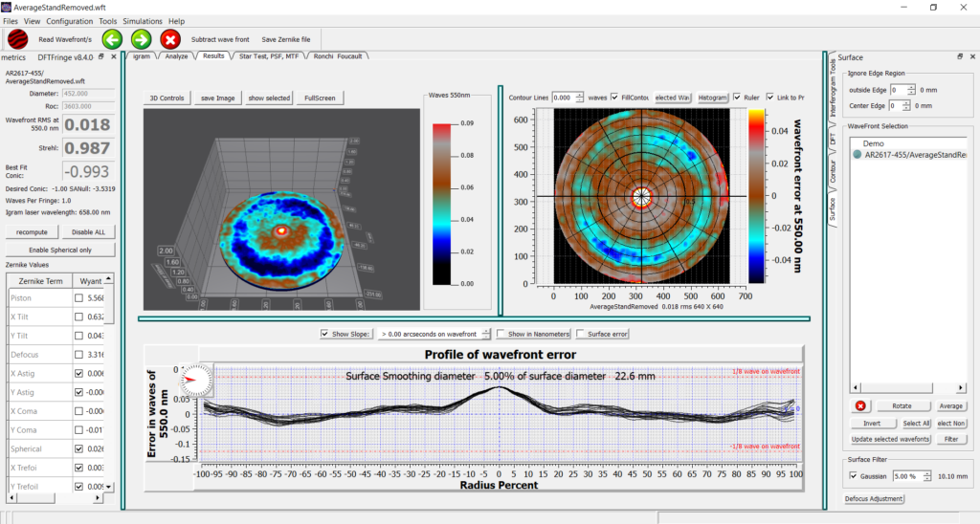Open the Interferogram Tools vertical side tab
Viewport: 980px width, 524px height.
point(833,89)
